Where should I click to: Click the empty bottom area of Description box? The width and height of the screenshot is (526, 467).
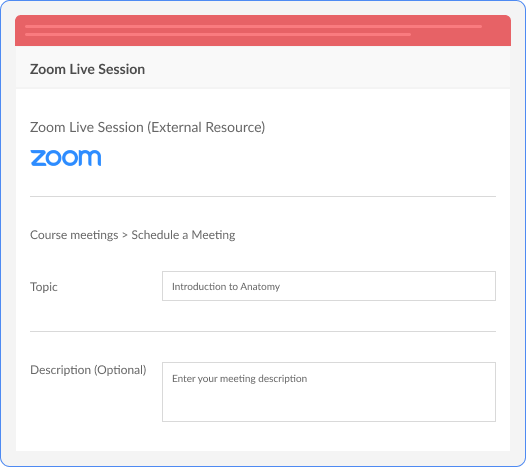click(x=329, y=408)
